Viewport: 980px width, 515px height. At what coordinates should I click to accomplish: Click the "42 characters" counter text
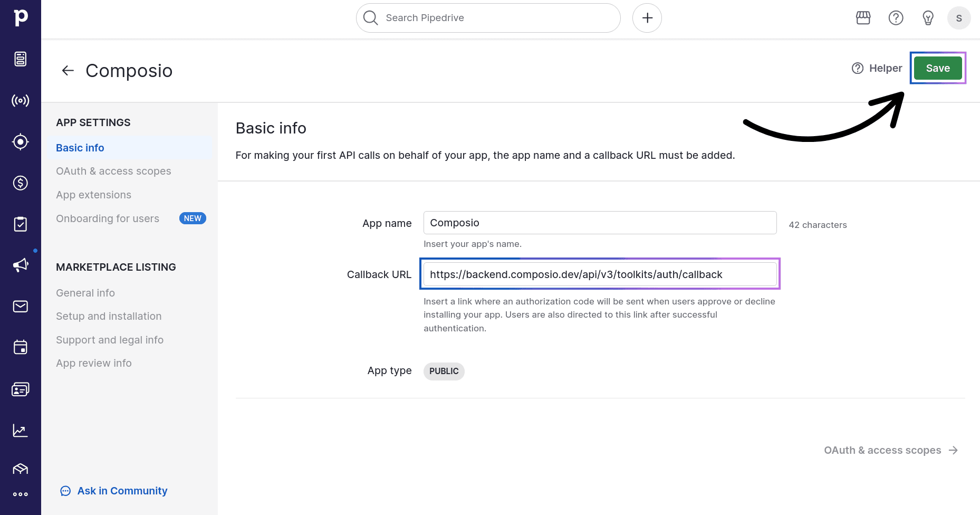(x=818, y=225)
